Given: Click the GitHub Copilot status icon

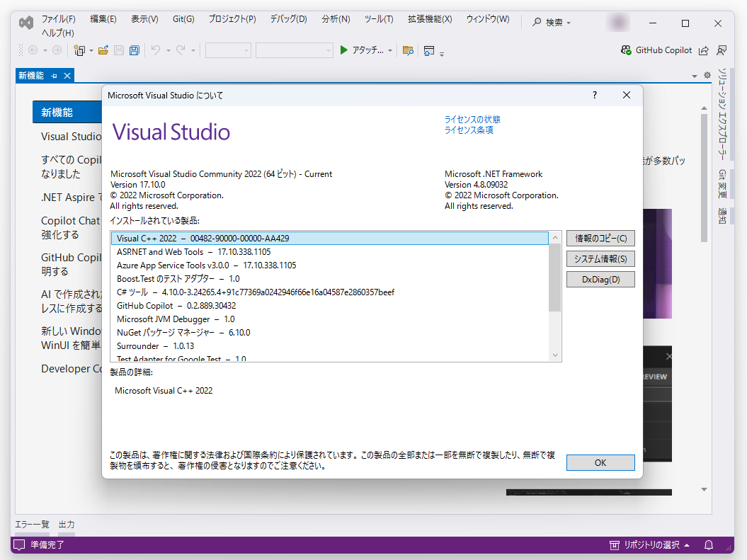Looking at the screenshot, I should [x=626, y=50].
